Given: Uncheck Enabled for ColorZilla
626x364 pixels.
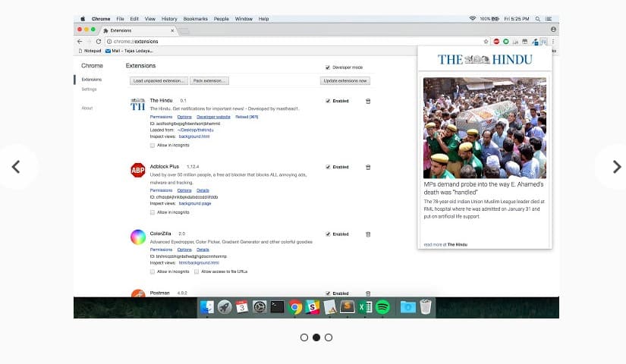Looking at the screenshot, I should [328, 234].
